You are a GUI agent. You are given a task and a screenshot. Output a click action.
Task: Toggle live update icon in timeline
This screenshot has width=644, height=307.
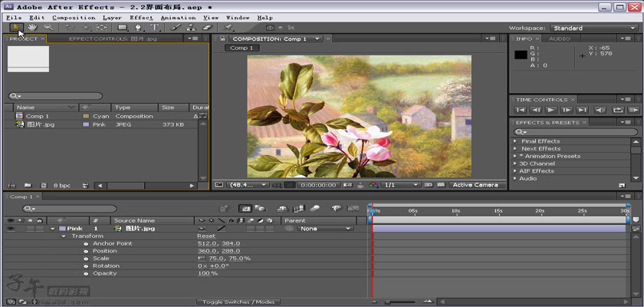[x=245, y=208]
